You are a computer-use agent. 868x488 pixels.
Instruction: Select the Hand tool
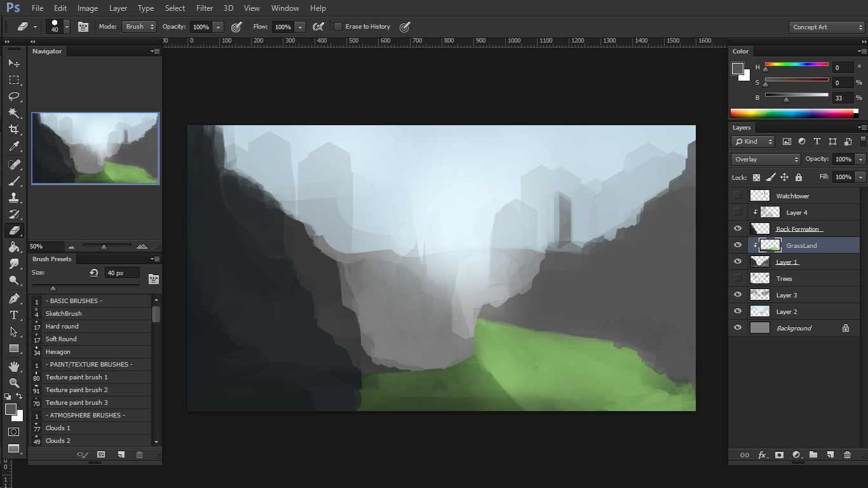click(x=13, y=366)
